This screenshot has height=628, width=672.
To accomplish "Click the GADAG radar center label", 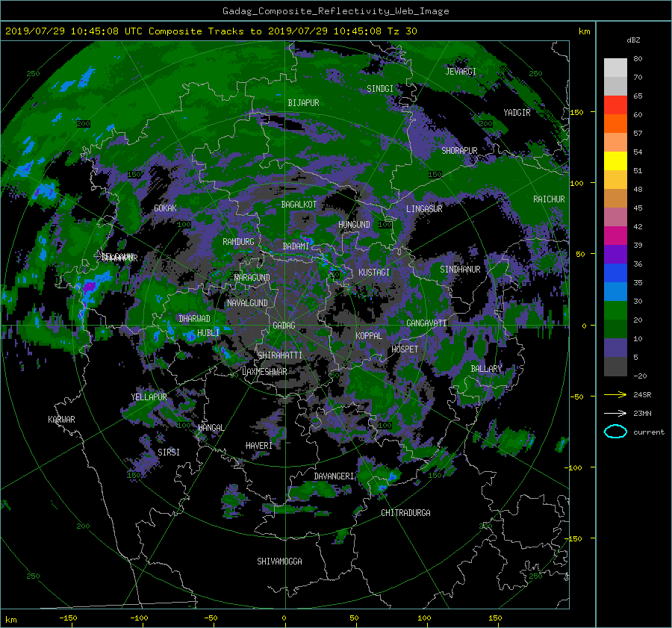I will 284,326.
